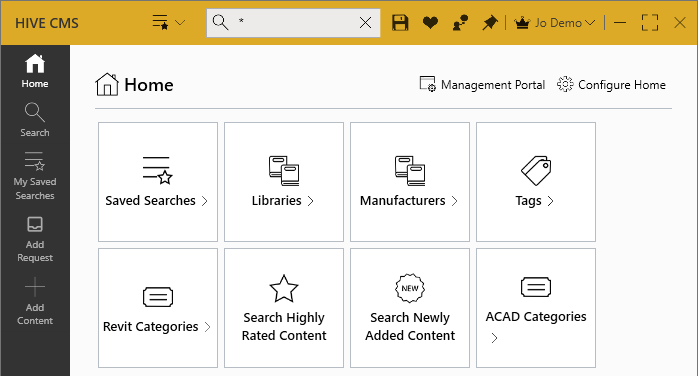Open Search in the left sidebar
This screenshot has width=698, height=376.
click(x=35, y=120)
